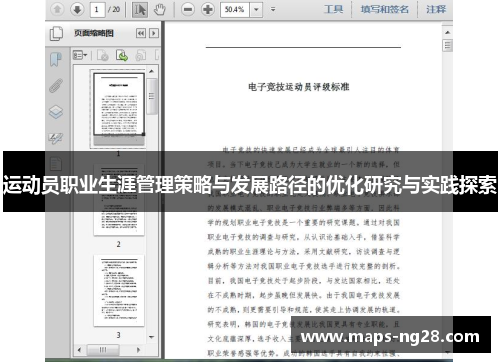Expand the thumbnails pane with right arrow

pos(154,33)
